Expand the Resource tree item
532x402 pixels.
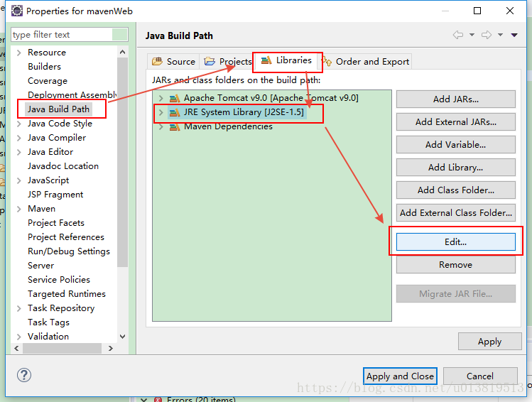pyautogui.click(x=19, y=53)
